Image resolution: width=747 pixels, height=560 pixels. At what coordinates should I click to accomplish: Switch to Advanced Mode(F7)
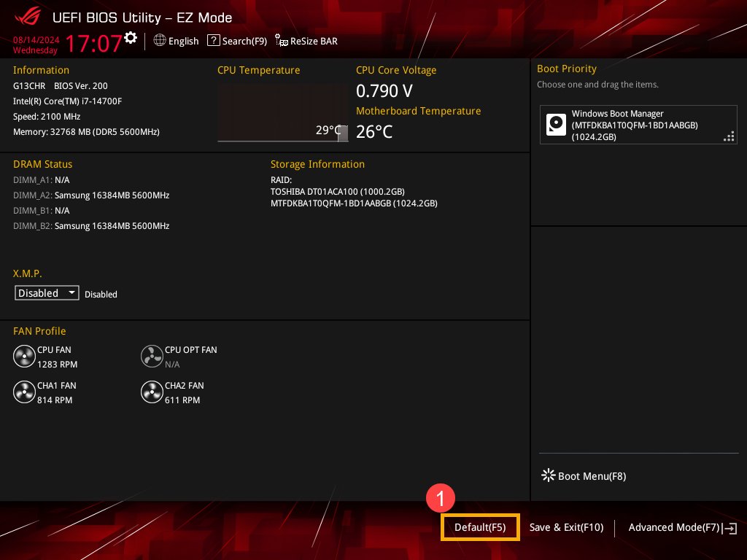673,527
